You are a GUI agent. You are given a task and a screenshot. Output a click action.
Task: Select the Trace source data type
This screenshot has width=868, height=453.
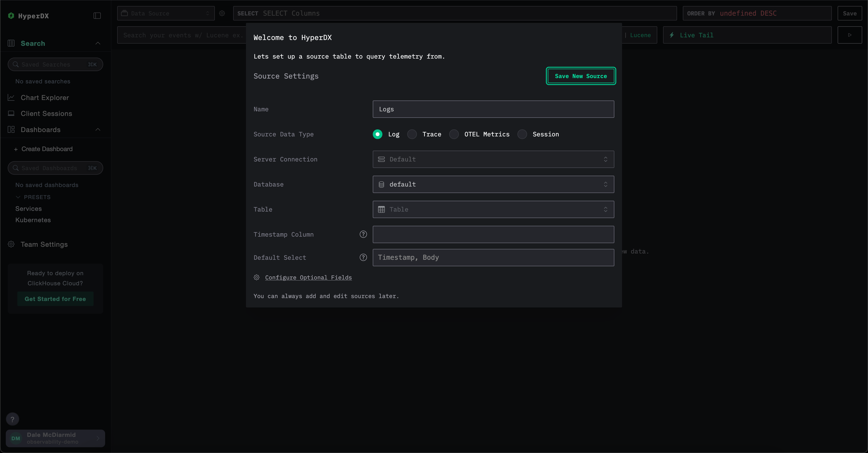[411, 134]
